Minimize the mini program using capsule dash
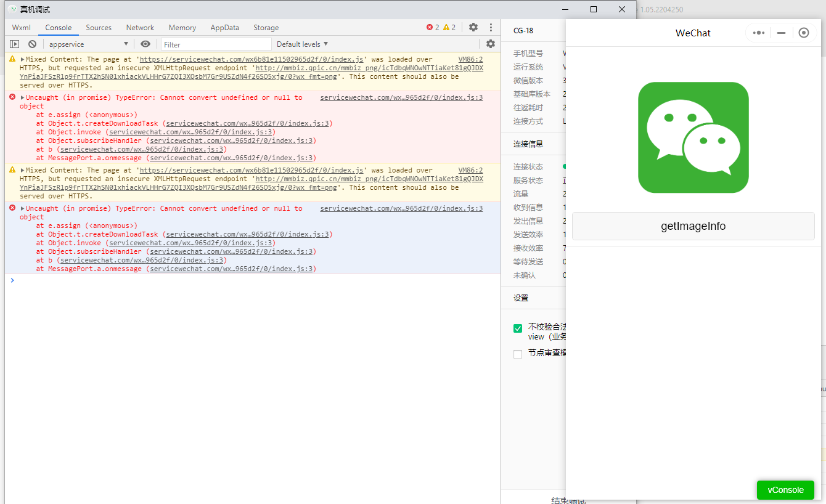Viewport: 826px width, 504px height. [x=781, y=33]
